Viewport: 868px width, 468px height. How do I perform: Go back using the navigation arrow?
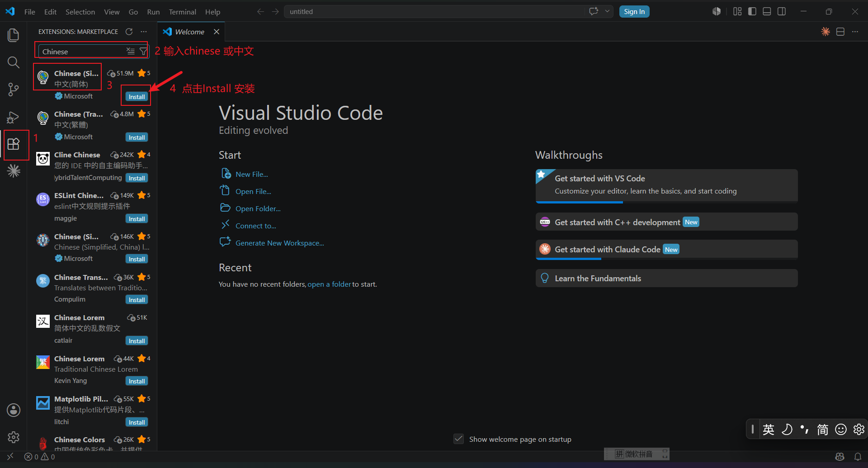(x=260, y=12)
